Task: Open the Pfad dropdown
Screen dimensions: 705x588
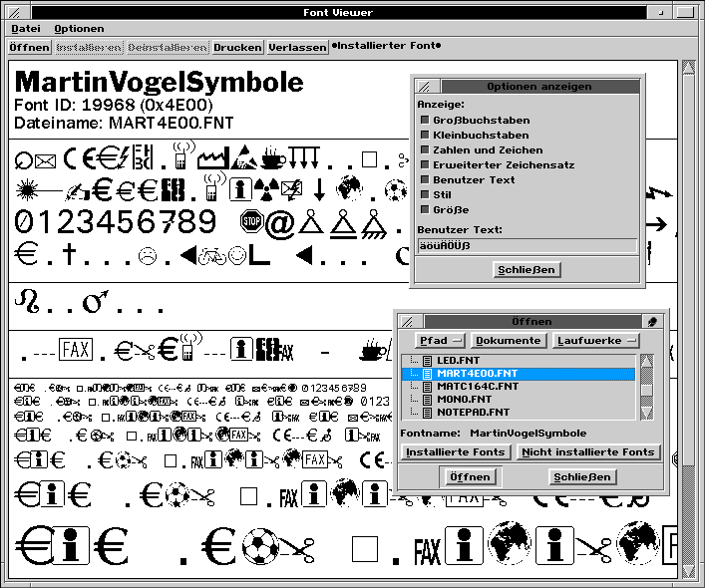Action: pos(440,341)
